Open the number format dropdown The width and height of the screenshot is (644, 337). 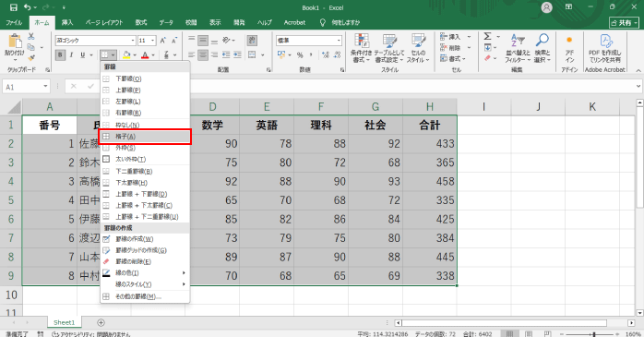coord(339,41)
